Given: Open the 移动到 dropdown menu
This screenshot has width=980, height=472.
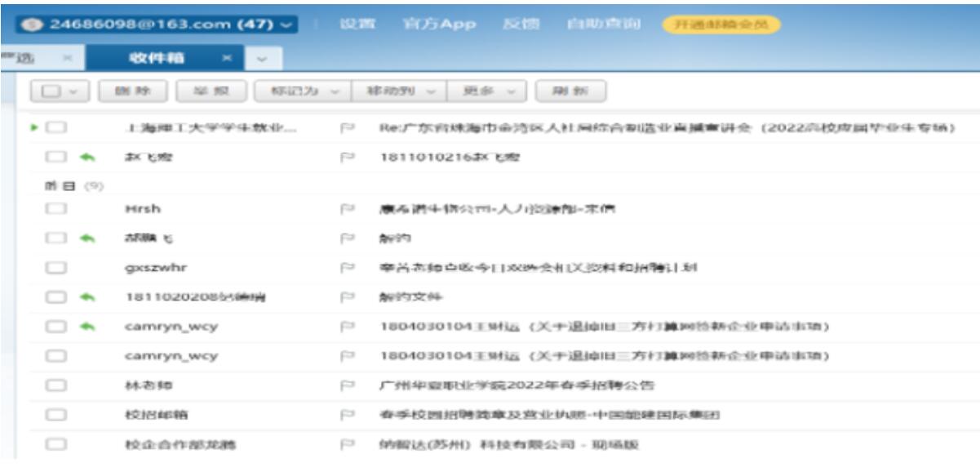Looking at the screenshot, I should (398, 91).
